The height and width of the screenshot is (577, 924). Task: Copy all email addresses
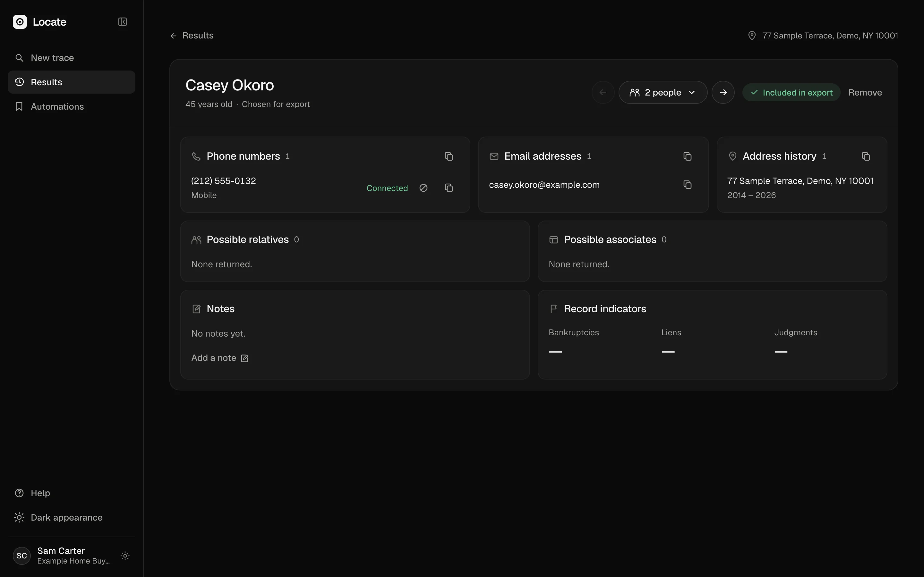coord(687,156)
